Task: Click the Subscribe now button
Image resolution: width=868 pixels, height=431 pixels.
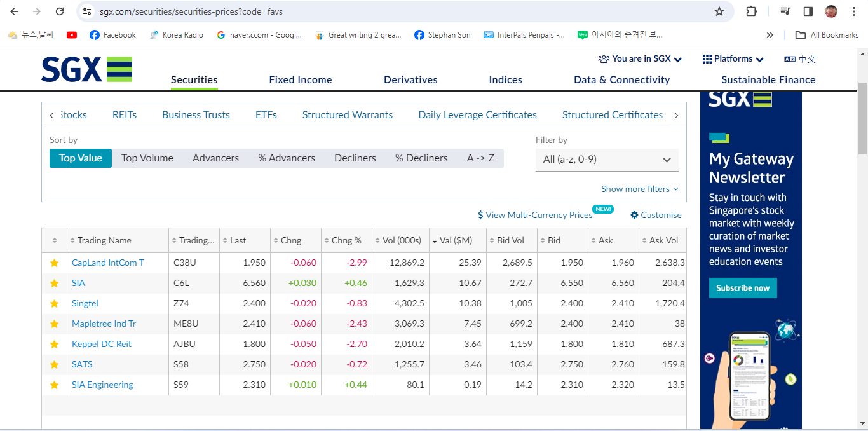Action: click(743, 288)
